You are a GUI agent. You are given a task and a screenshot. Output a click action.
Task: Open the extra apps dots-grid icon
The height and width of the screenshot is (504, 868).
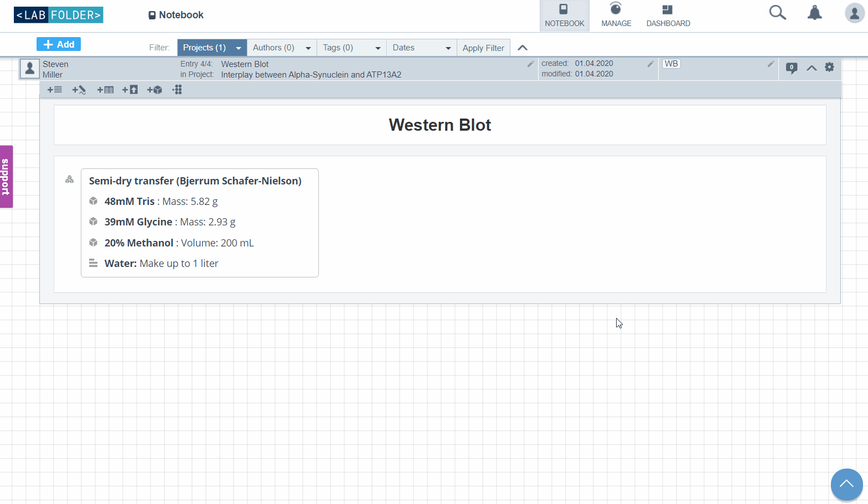(x=177, y=90)
